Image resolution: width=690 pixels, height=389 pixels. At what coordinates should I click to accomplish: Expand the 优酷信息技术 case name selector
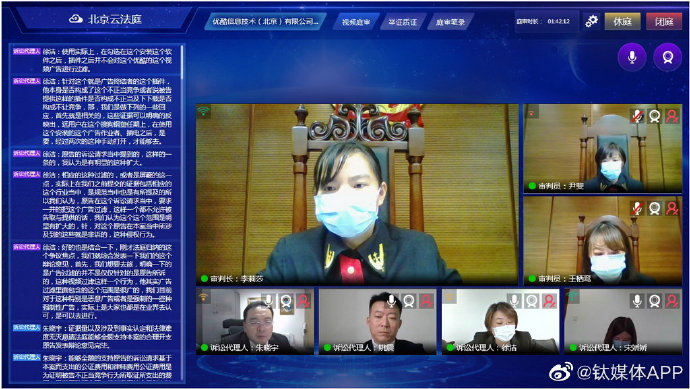coord(265,21)
